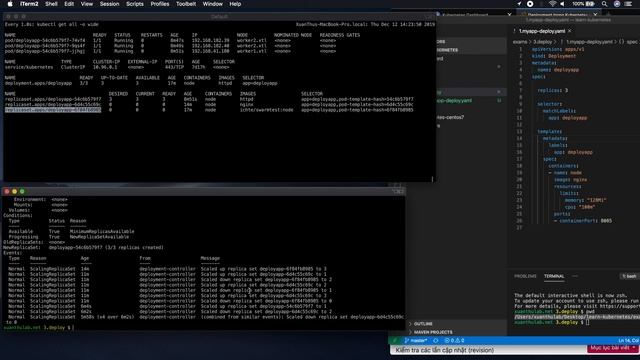Open the View menu
The width and height of the screenshot is (640, 360).
click(x=87, y=4)
